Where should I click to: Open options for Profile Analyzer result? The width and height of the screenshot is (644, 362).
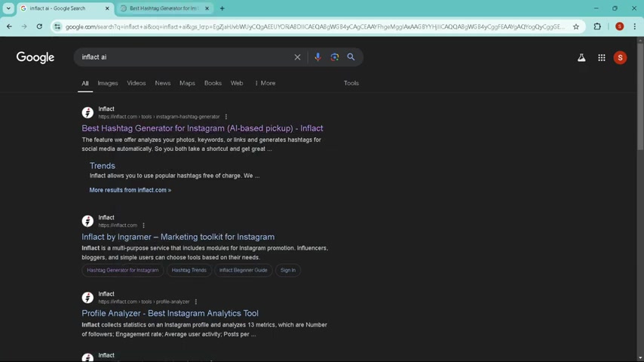(x=196, y=302)
